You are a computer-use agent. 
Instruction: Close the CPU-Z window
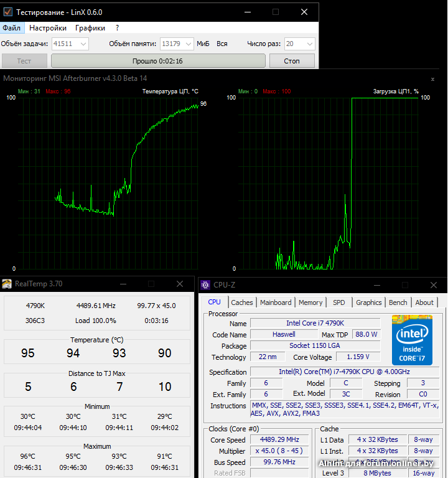pyautogui.click(x=434, y=285)
